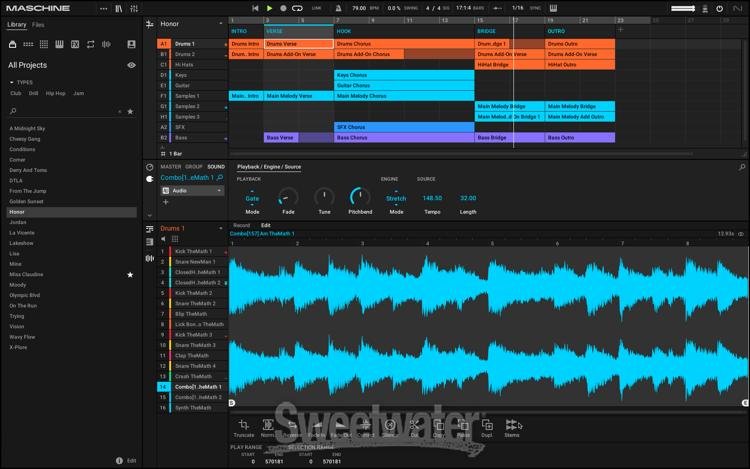
Task: Select the Sounds grid icon in the browser
Action: (44, 44)
